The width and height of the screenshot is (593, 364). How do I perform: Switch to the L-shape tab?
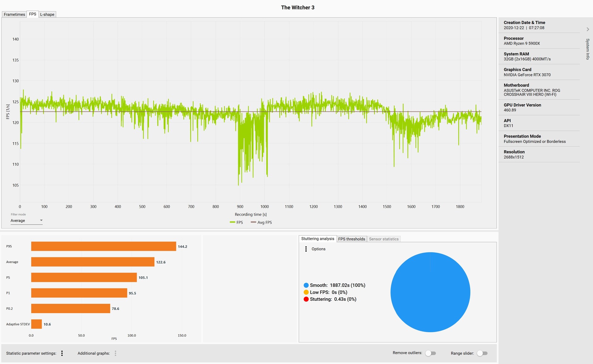tap(47, 14)
